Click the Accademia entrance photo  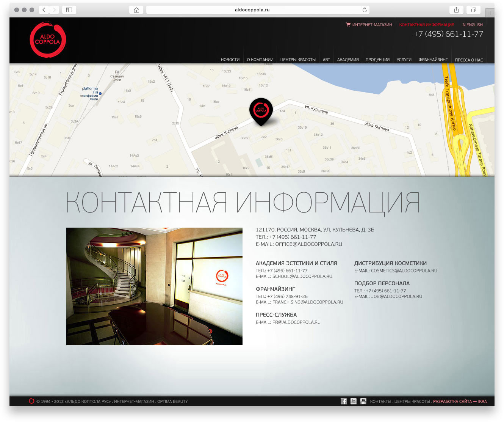point(154,286)
